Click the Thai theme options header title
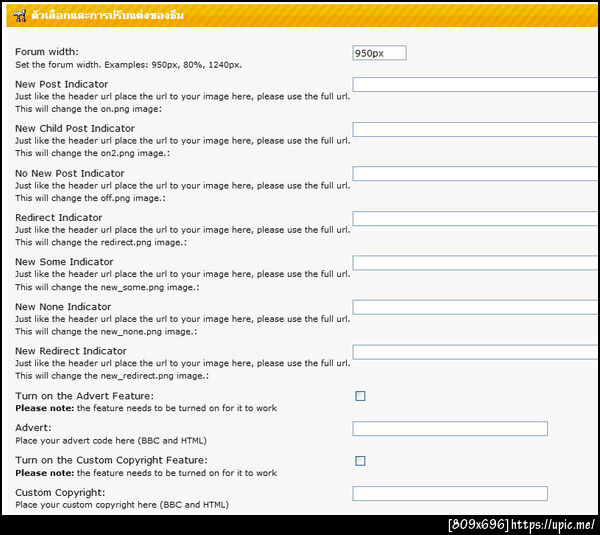Image resolution: width=600 pixels, height=535 pixels. [108, 16]
